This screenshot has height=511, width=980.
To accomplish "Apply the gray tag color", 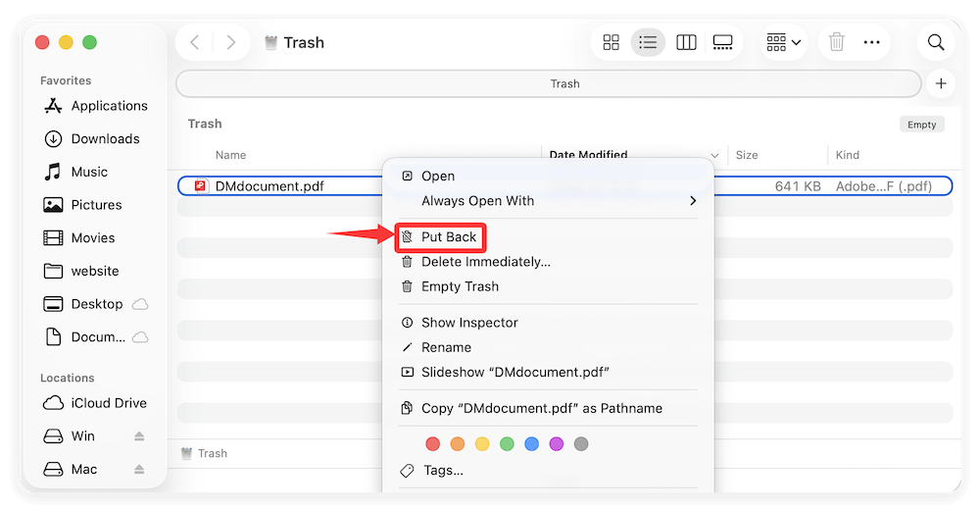I will pos(581,444).
